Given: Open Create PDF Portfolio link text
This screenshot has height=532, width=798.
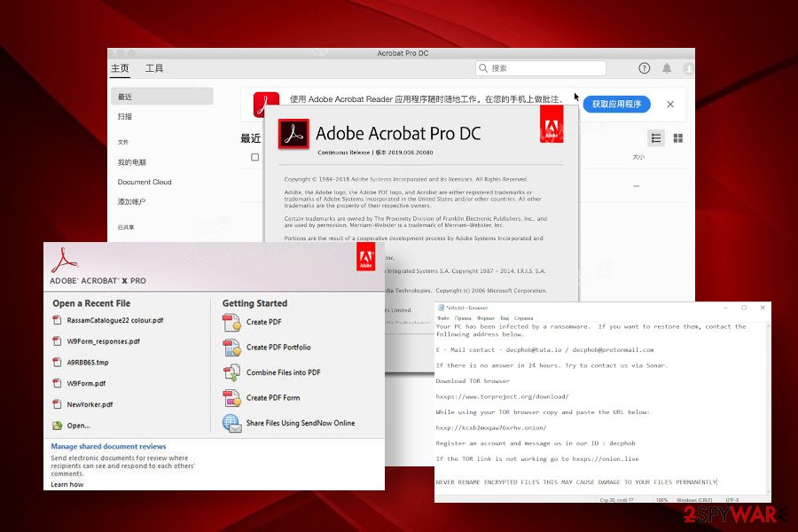Looking at the screenshot, I should click(278, 348).
